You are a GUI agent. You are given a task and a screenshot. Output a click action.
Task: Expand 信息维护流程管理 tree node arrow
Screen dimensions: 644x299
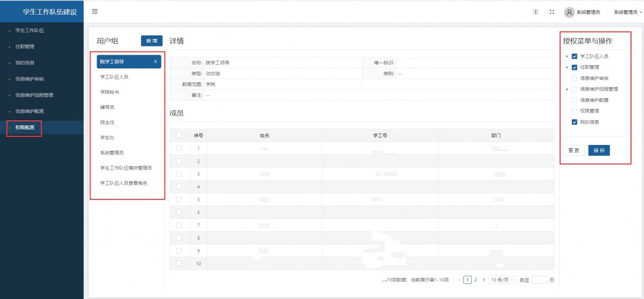click(567, 89)
